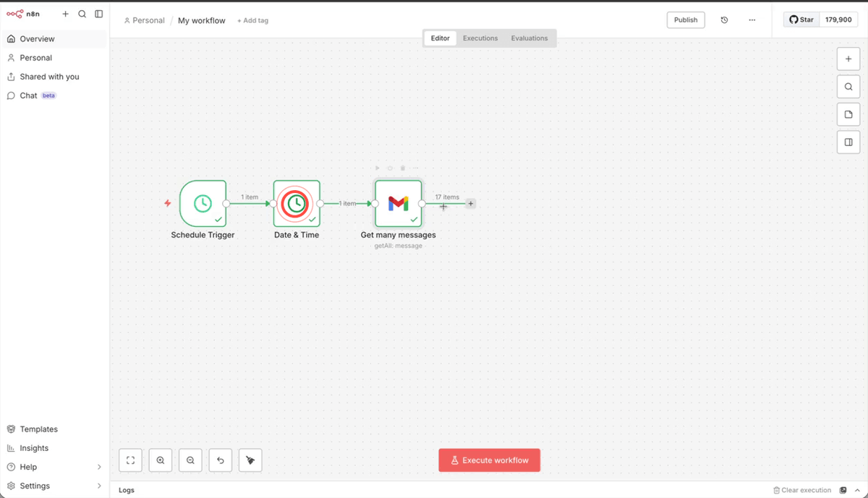Open the node creation panel via the plus icon
The width and height of the screenshot is (868, 498).
(848, 59)
